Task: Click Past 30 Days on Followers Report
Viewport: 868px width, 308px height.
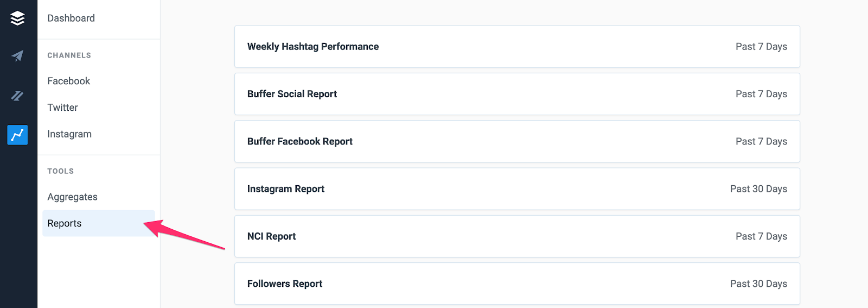Action: click(x=758, y=284)
